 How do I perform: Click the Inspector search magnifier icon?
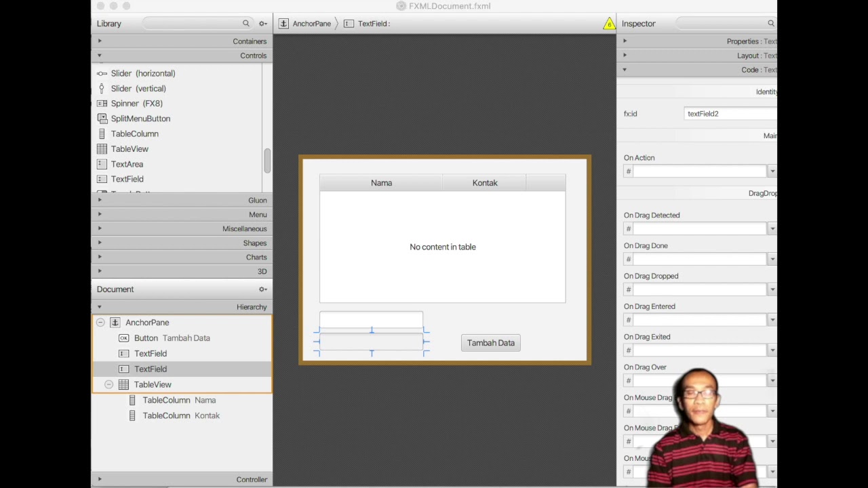[x=771, y=24]
